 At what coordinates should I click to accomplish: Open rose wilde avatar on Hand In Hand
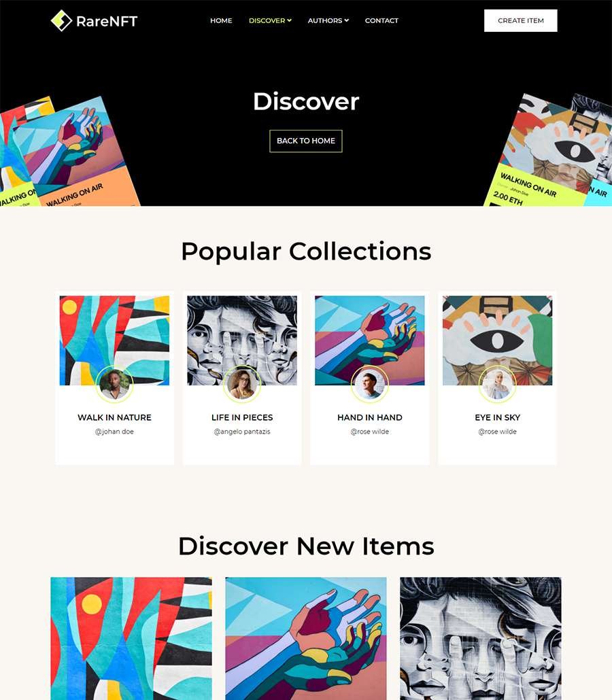(370, 384)
